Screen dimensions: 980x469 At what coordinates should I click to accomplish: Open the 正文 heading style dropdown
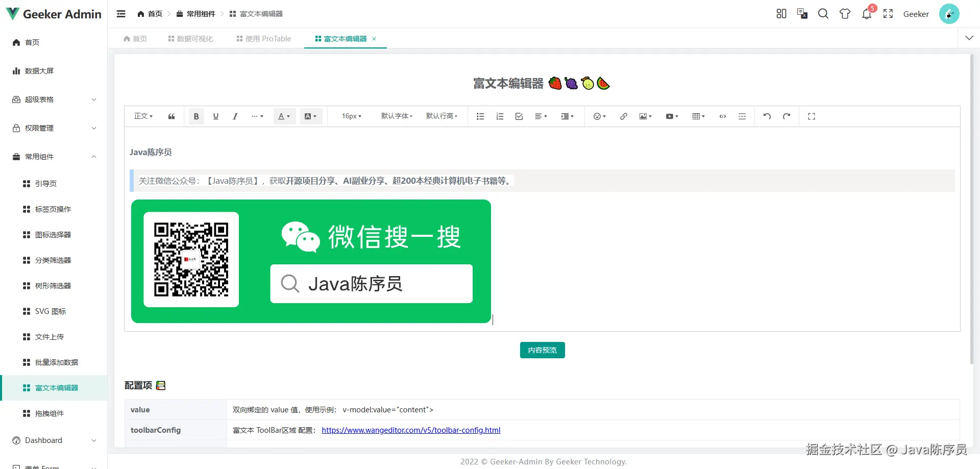click(143, 116)
